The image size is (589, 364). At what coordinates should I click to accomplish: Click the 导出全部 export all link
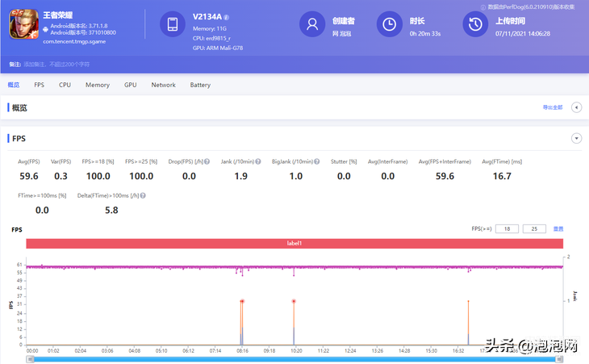(553, 107)
